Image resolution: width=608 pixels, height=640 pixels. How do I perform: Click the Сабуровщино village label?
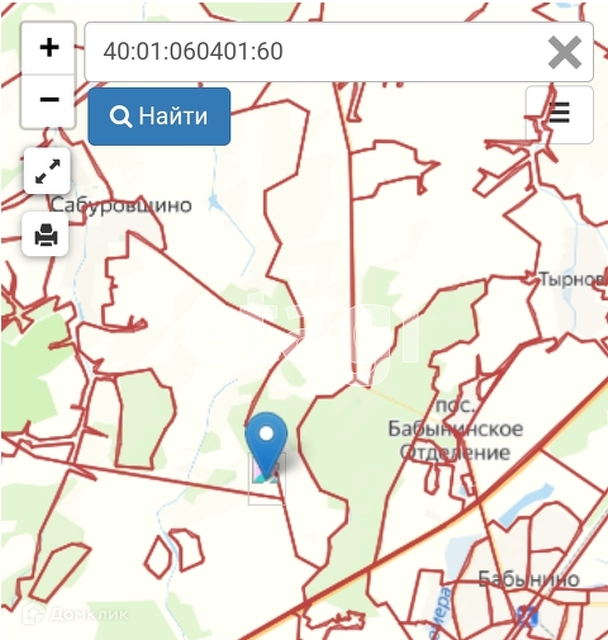pyautogui.click(x=121, y=205)
